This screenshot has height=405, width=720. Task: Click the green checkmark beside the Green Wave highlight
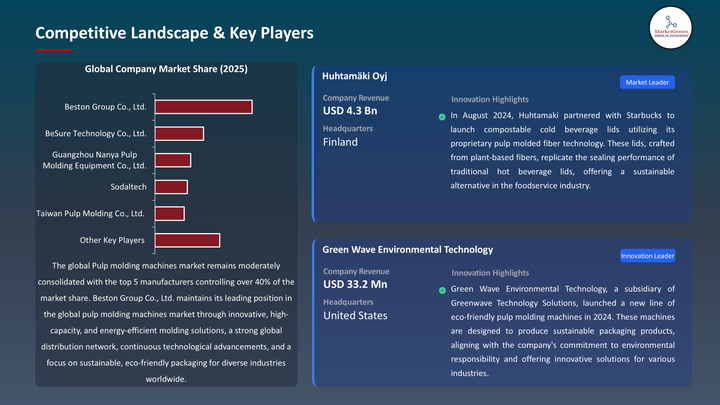(x=442, y=290)
